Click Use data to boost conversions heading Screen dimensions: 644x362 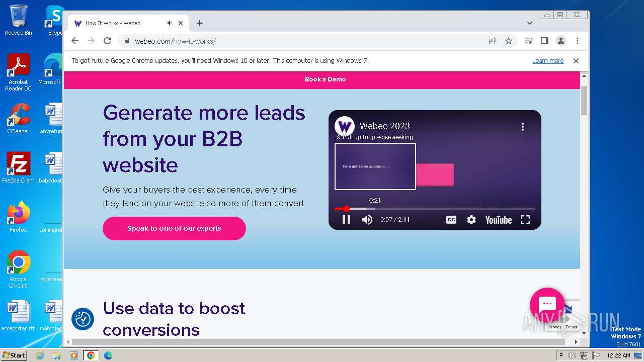174,319
